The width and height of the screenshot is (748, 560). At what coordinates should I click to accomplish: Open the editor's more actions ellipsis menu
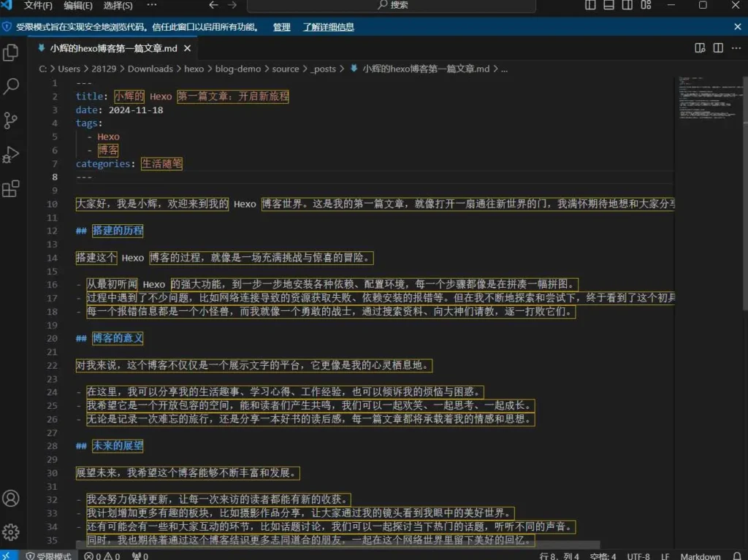click(736, 48)
